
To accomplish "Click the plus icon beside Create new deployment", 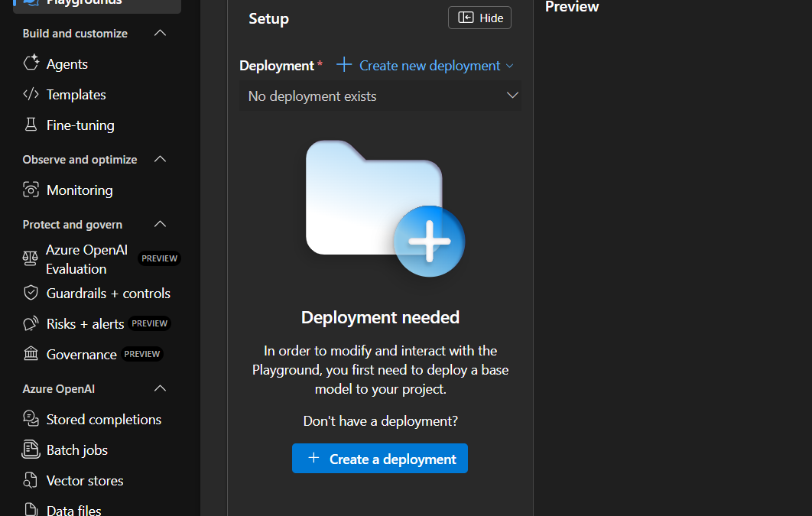I will click(344, 65).
